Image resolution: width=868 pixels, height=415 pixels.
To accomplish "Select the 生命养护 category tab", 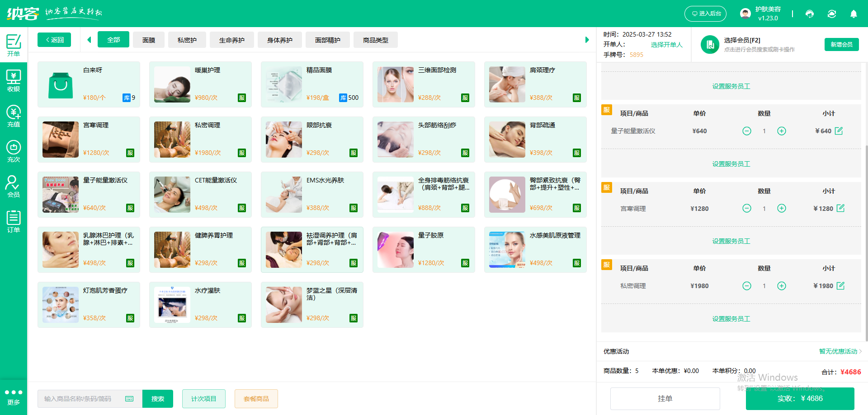I will pos(232,40).
